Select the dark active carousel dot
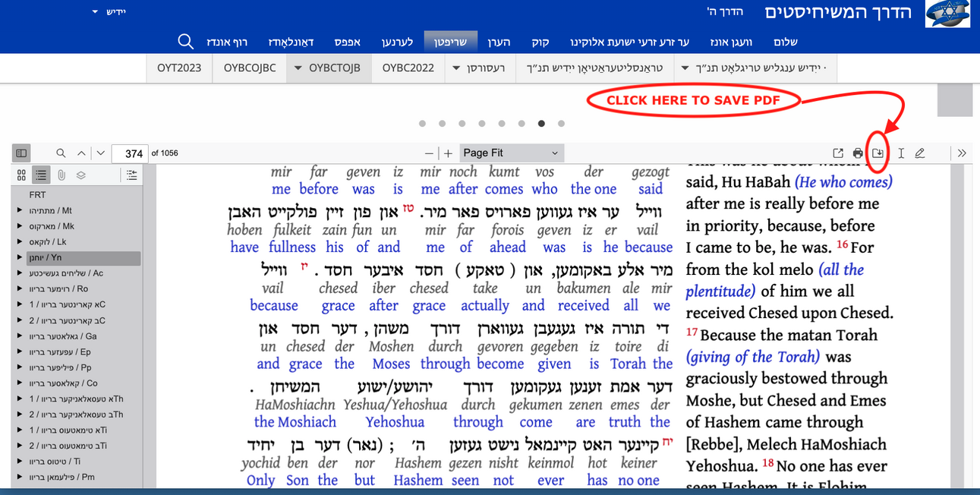Screen dimensions: 980x495 (541, 123)
